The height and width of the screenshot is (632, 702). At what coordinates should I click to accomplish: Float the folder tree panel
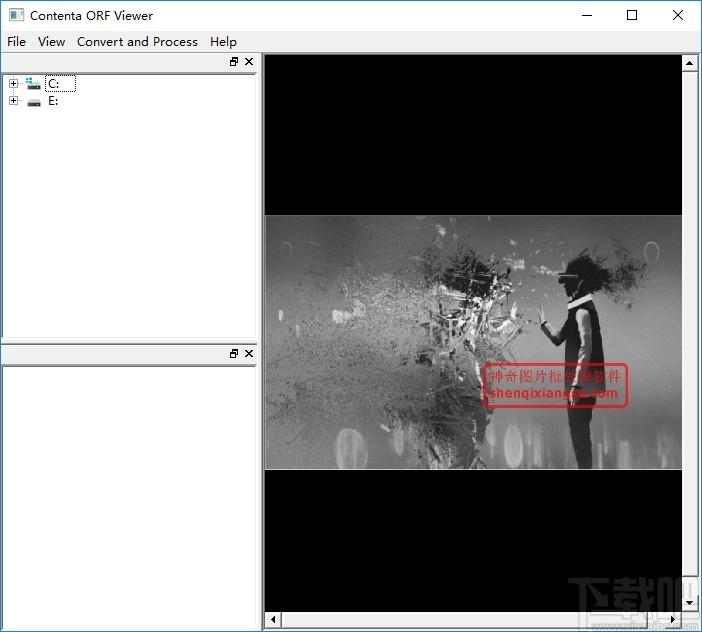(234, 62)
